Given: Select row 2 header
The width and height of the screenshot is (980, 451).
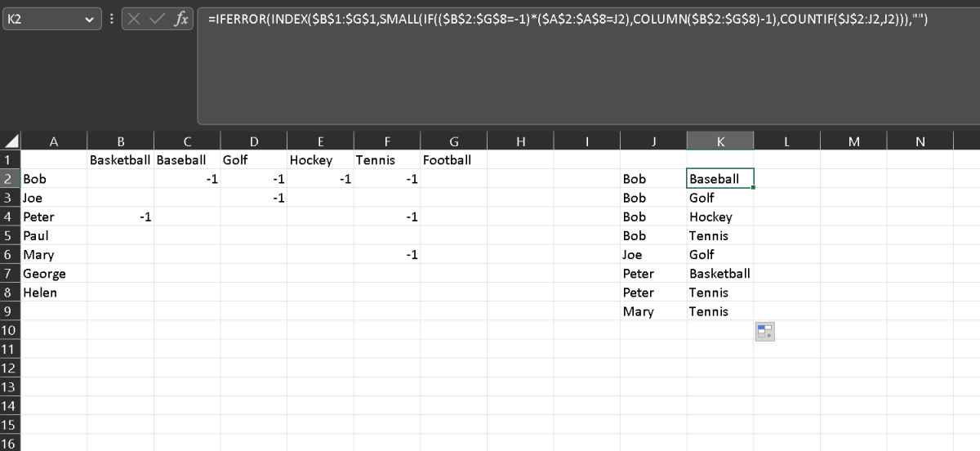Looking at the screenshot, I should (x=10, y=178).
